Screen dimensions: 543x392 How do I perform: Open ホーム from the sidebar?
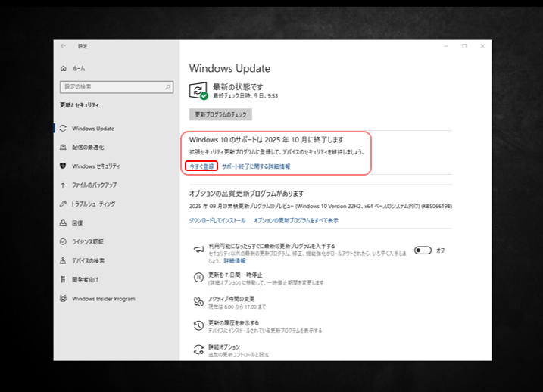tap(79, 68)
